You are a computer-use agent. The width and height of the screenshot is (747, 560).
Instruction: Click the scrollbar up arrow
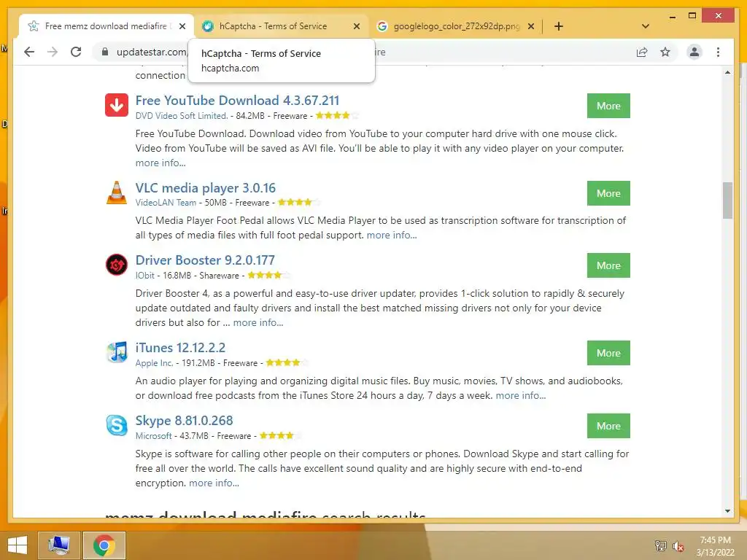(727, 72)
